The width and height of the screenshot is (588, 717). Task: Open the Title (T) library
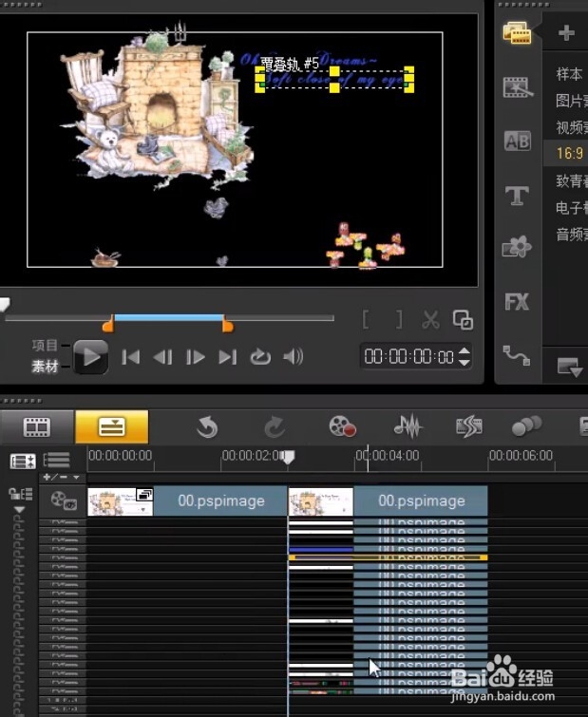coord(517,196)
